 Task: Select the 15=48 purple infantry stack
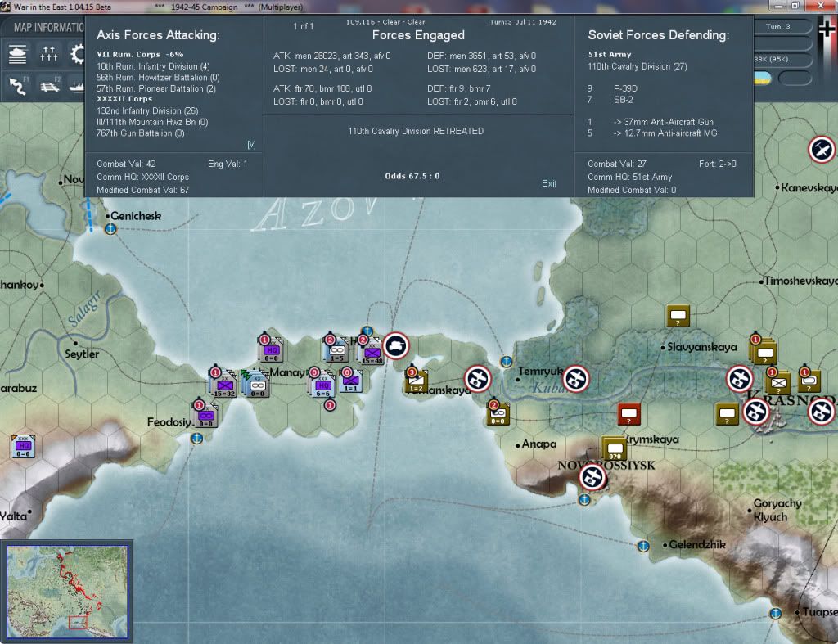(372, 354)
